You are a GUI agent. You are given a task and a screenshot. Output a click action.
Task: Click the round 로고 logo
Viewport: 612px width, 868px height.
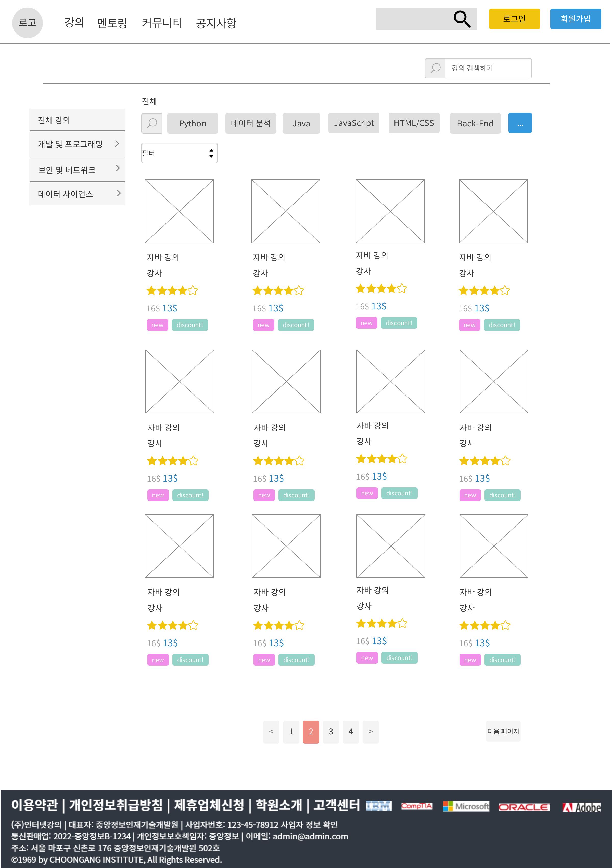click(x=28, y=23)
